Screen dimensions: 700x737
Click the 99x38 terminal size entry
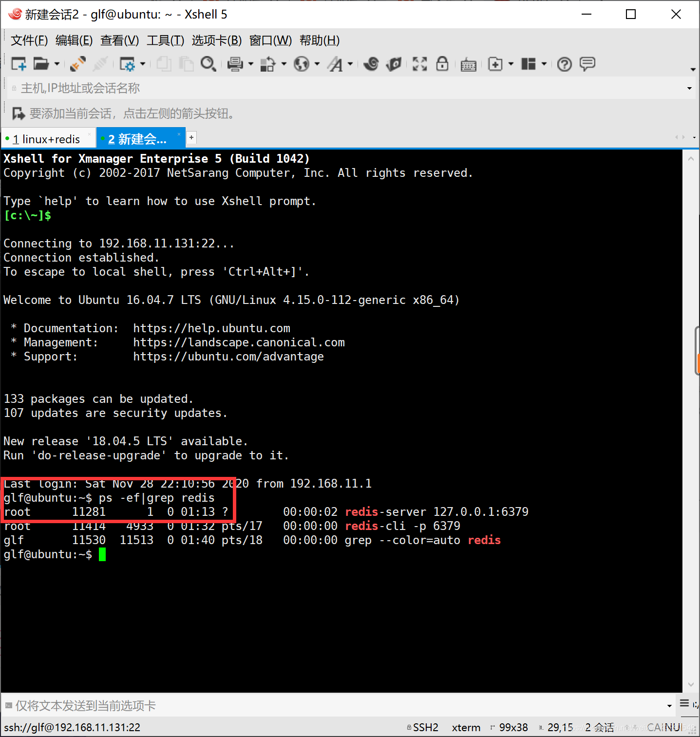(509, 727)
